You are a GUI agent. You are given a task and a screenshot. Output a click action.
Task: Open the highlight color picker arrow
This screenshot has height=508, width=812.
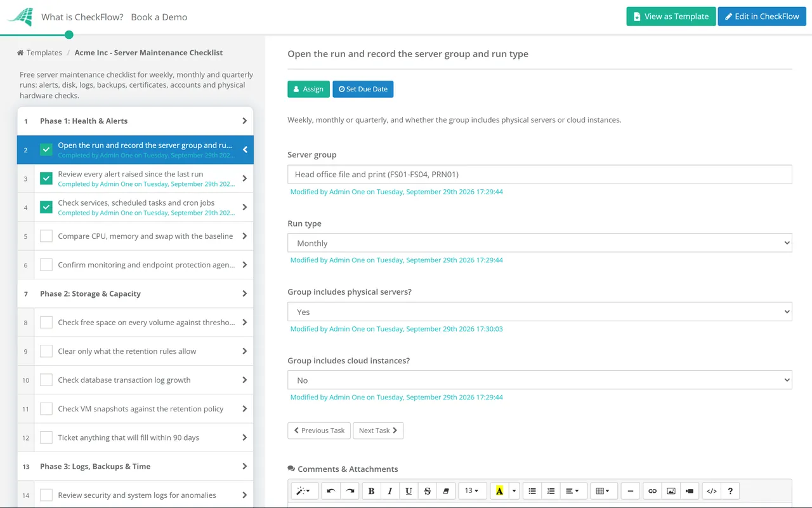click(x=514, y=491)
